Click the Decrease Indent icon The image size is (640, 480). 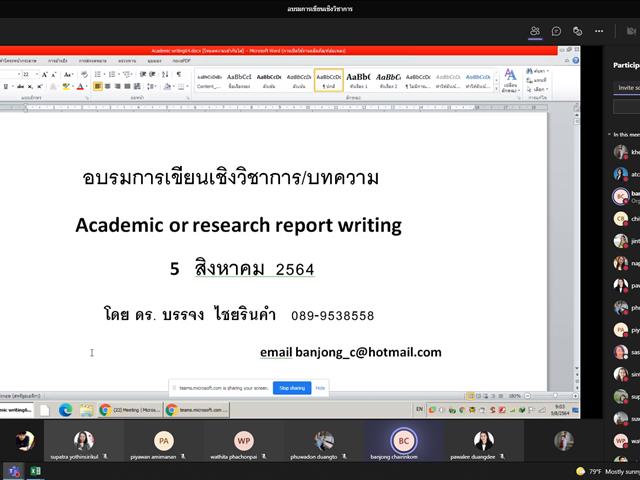pyautogui.click(x=142, y=74)
